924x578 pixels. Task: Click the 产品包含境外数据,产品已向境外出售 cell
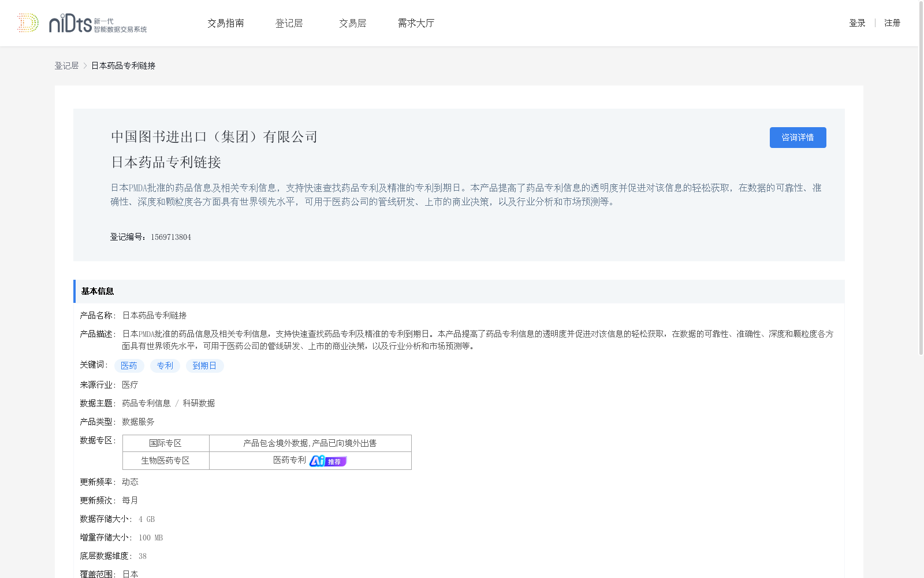[x=310, y=443]
